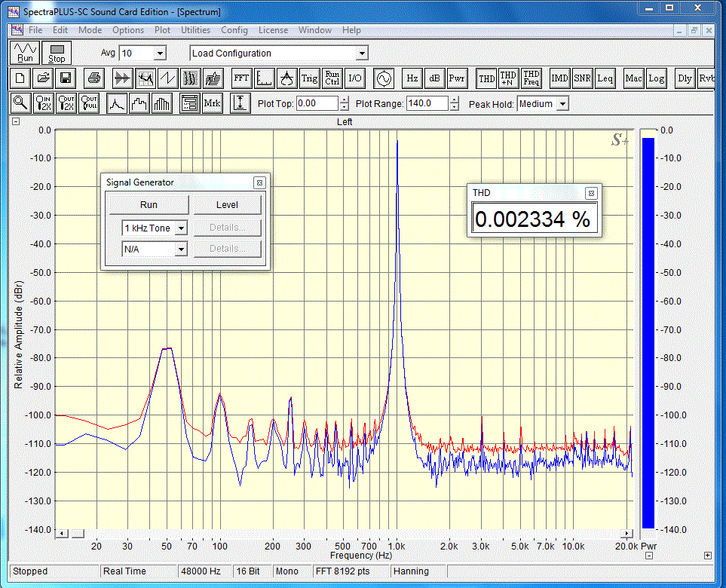Open the I/O device settings
This screenshot has height=588, width=726.
tap(354, 78)
